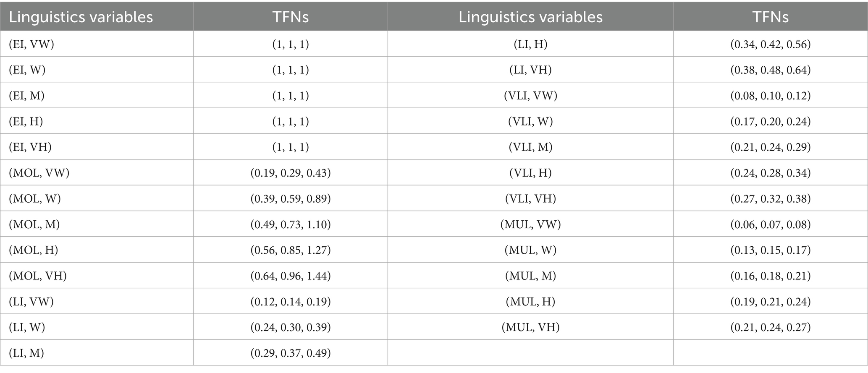
Task: Select the value (0.17, 0.20, 0.24)
Action: [x=770, y=121]
